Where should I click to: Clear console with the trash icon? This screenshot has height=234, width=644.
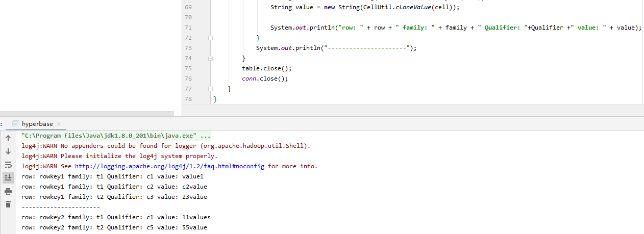point(8,204)
